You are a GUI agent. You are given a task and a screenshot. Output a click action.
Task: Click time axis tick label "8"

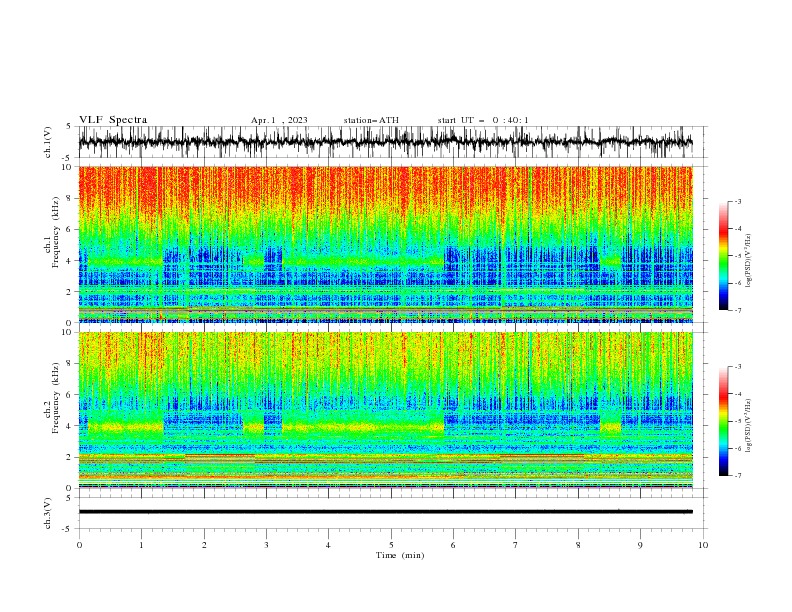click(578, 545)
